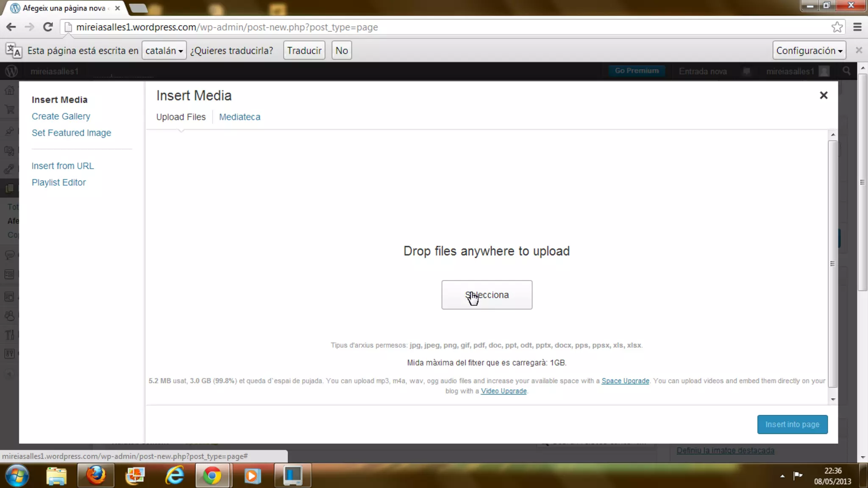Screen dimensions: 868x488
Task: Click the WordPress logo in the admin bar
Action: [x=11, y=71]
